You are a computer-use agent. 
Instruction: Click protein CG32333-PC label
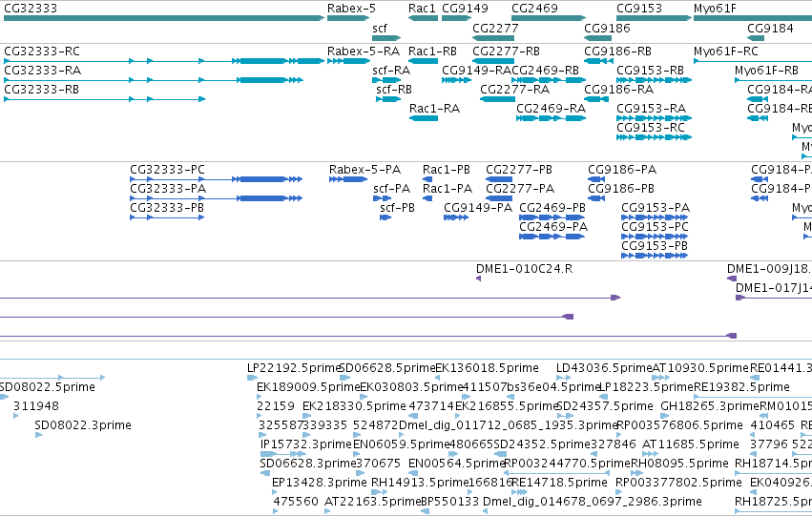pyautogui.click(x=167, y=170)
